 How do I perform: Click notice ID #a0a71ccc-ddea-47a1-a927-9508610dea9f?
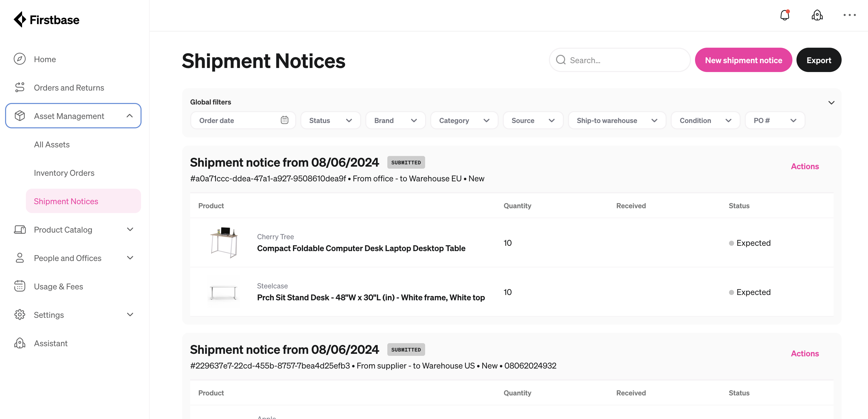click(x=268, y=179)
